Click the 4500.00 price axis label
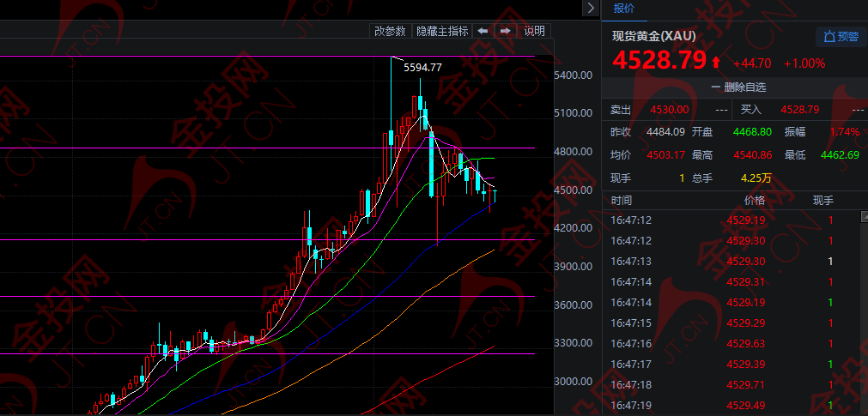The height and width of the screenshot is (416, 868). point(573,190)
